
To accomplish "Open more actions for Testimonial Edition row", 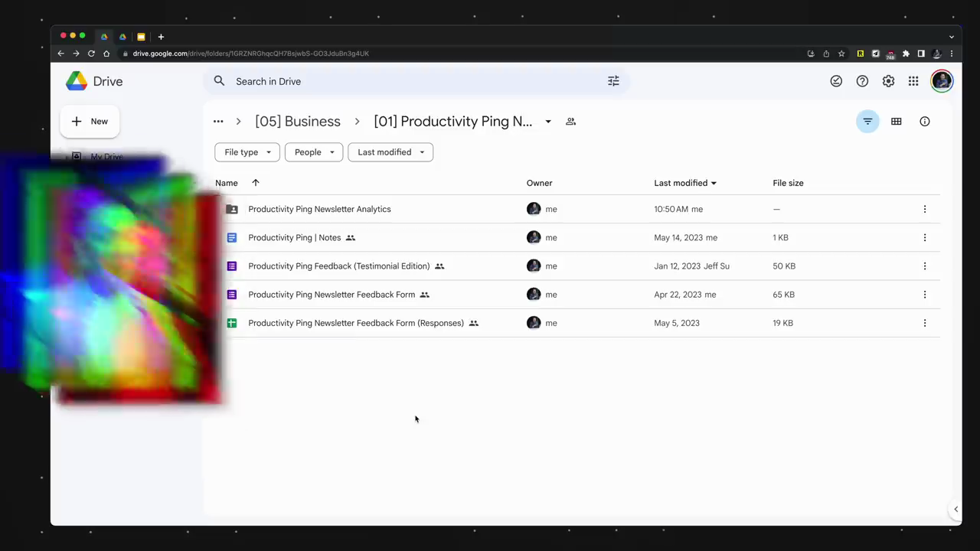I will point(924,266).
